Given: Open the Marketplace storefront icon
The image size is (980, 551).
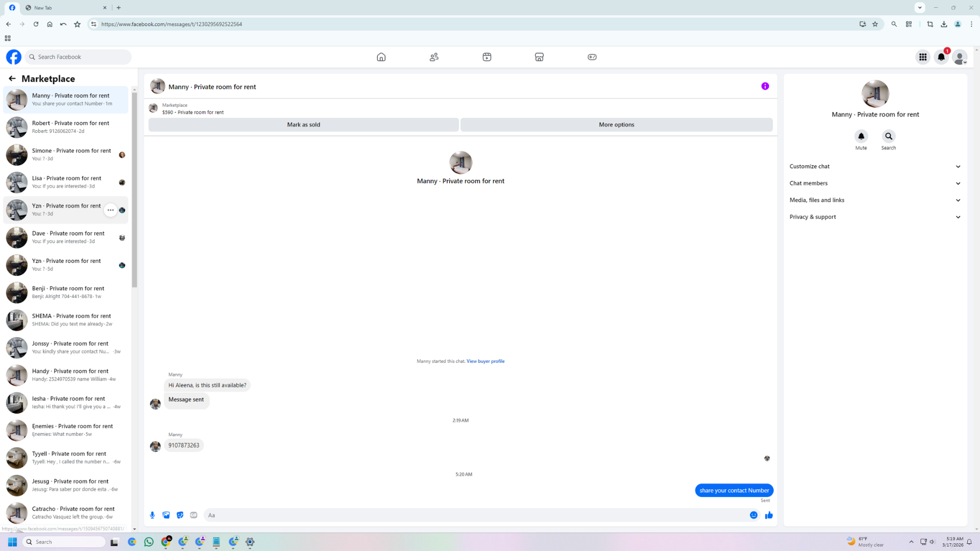Looking at the screenshot, I should pyautogui.click(x=539, y=57).
